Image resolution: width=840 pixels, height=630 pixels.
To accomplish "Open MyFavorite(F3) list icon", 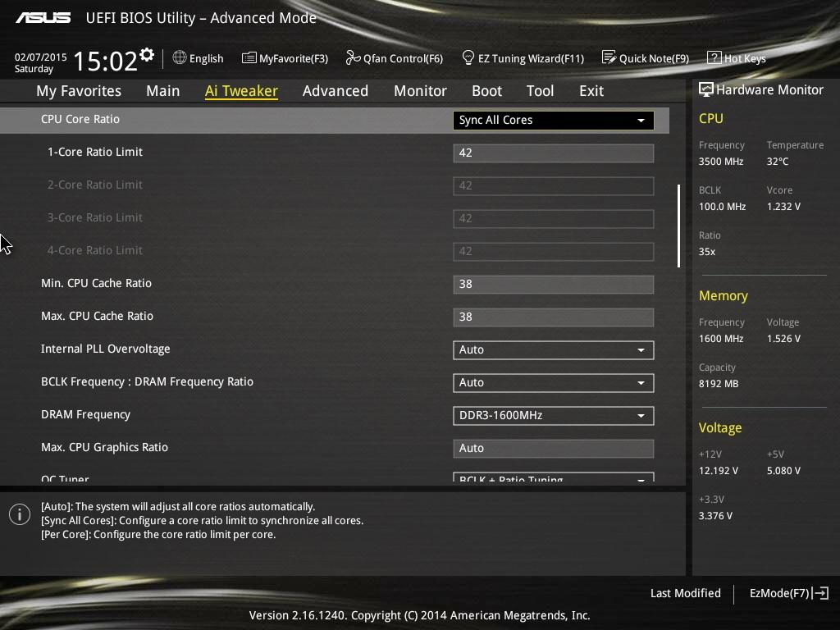I will [249, 58].
